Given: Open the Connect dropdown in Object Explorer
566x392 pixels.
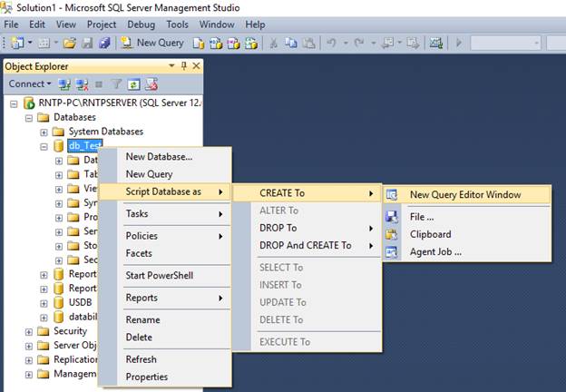Looking at the screenshot, I should click(30, 83).
